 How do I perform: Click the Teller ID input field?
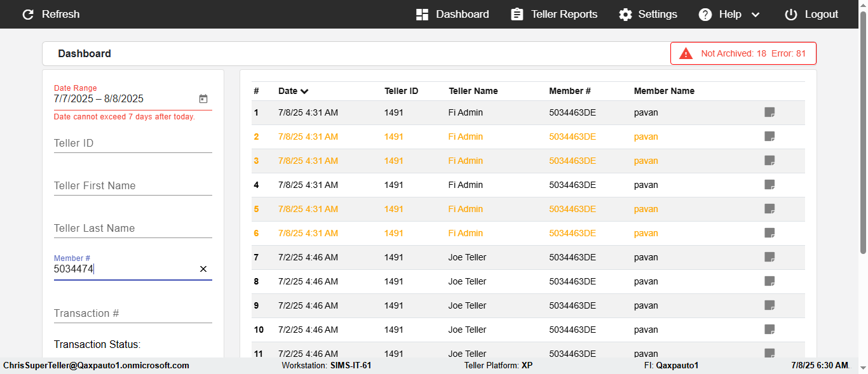(133, 144)
